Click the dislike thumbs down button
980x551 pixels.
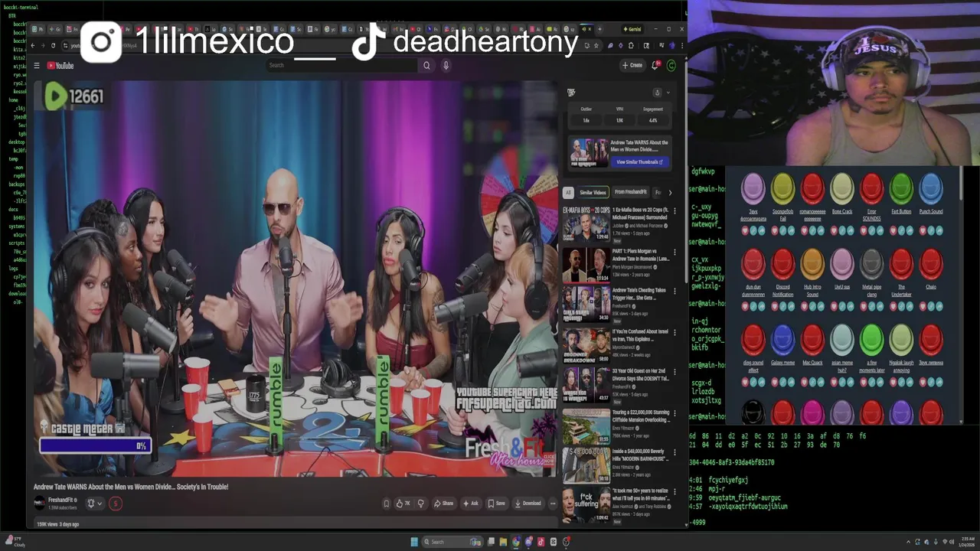(420, 504)
